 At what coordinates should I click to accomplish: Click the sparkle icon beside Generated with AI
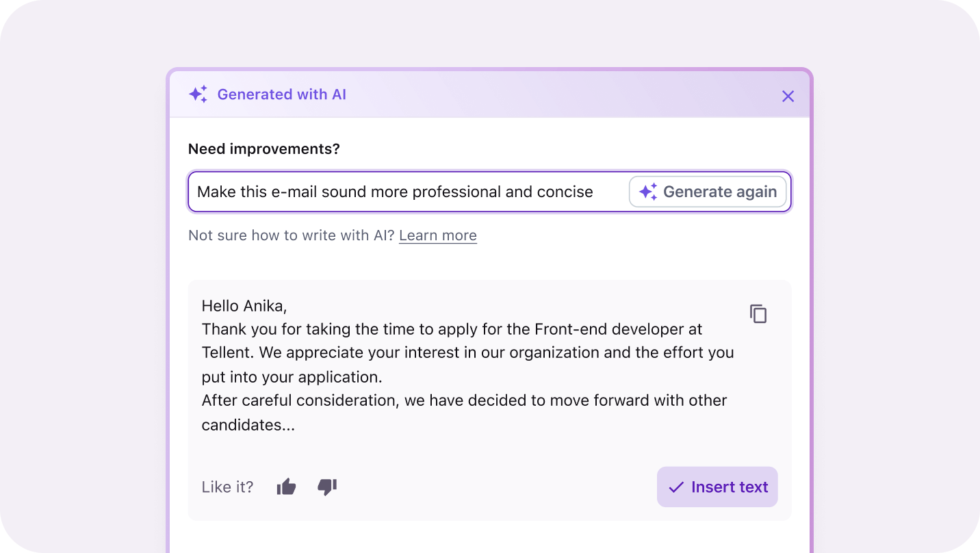coord(198,94)
